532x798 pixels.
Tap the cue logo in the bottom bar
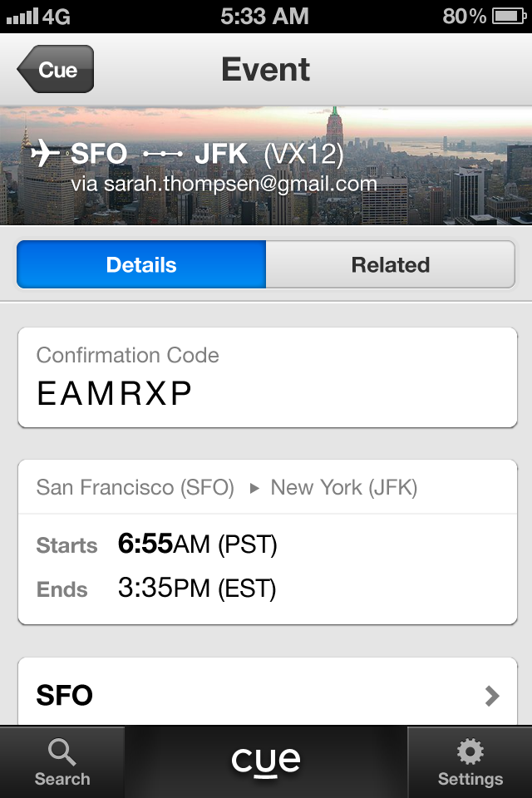[266, 761]
